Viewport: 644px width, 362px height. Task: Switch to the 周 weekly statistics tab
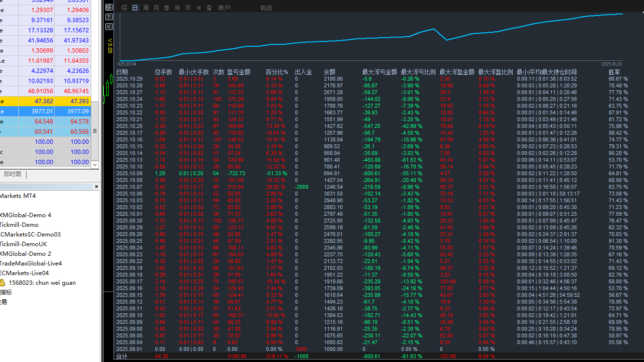(146, 8)
